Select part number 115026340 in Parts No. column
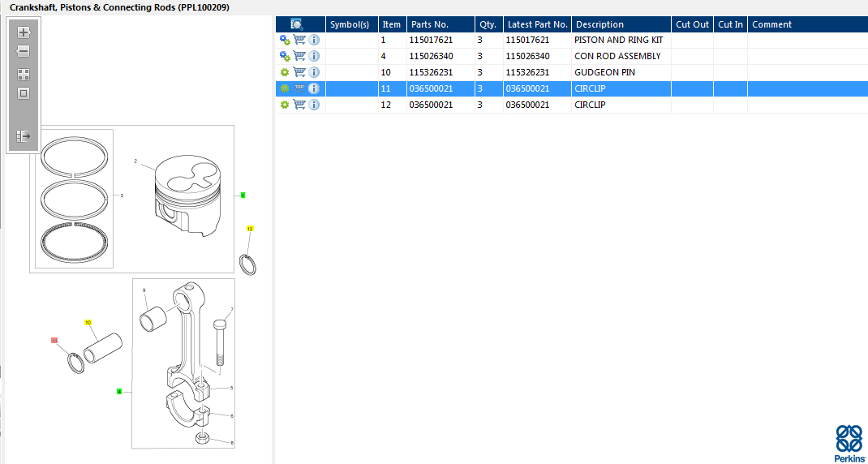 [431, 56]
